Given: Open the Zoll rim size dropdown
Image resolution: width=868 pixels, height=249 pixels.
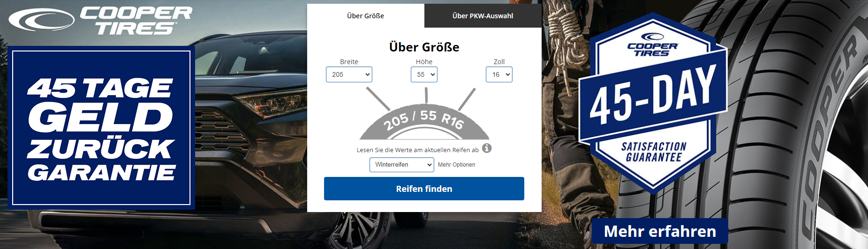Looking at the screenshot, I should coord(499,74).
